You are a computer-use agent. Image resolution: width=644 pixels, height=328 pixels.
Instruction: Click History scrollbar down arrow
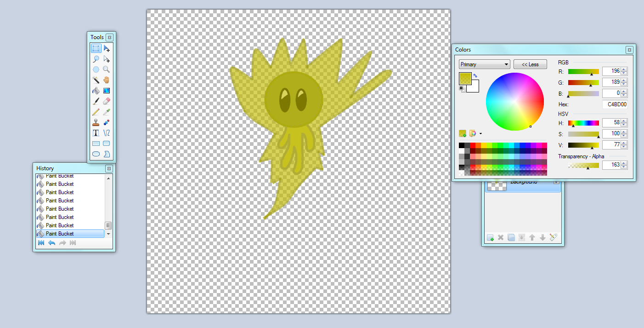point(108,234)
